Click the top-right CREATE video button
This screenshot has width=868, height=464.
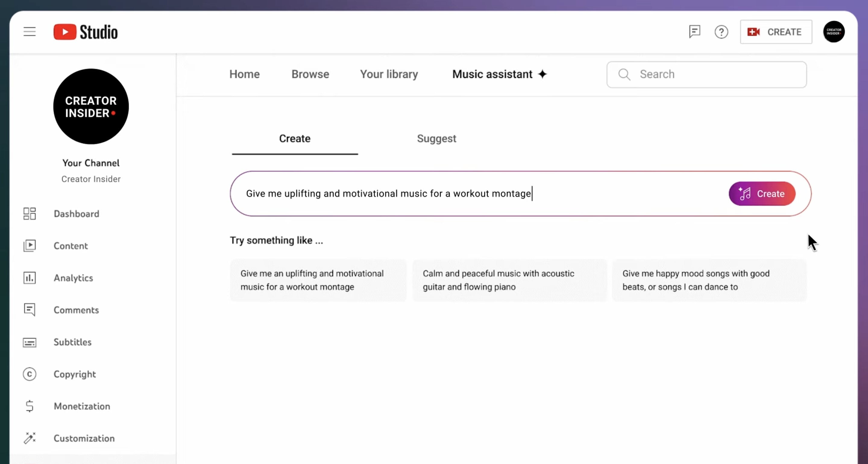coord(776,32)
